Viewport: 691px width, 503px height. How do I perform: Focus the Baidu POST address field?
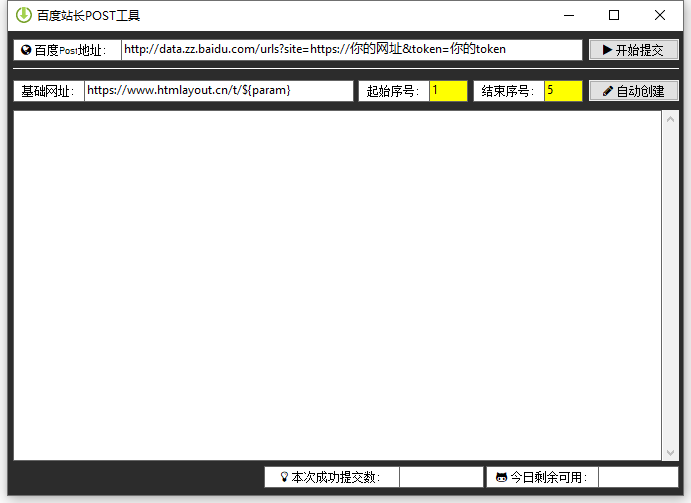[x=352, y=50]
